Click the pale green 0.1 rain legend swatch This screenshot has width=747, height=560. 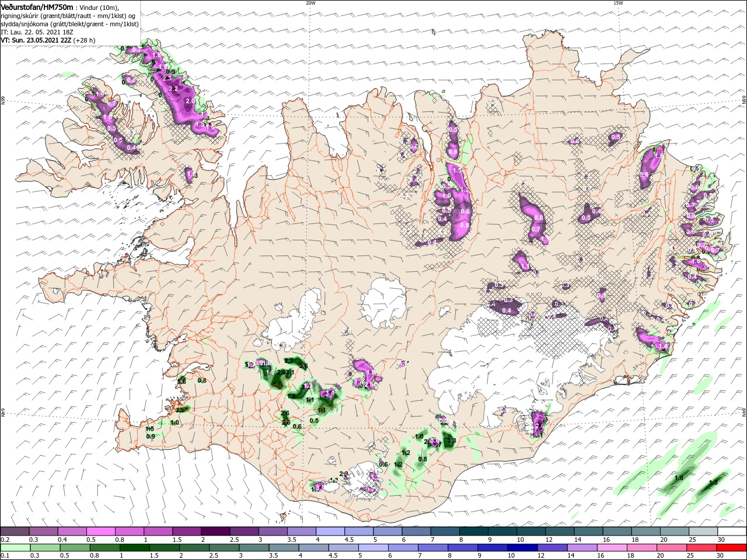point(15,548)
